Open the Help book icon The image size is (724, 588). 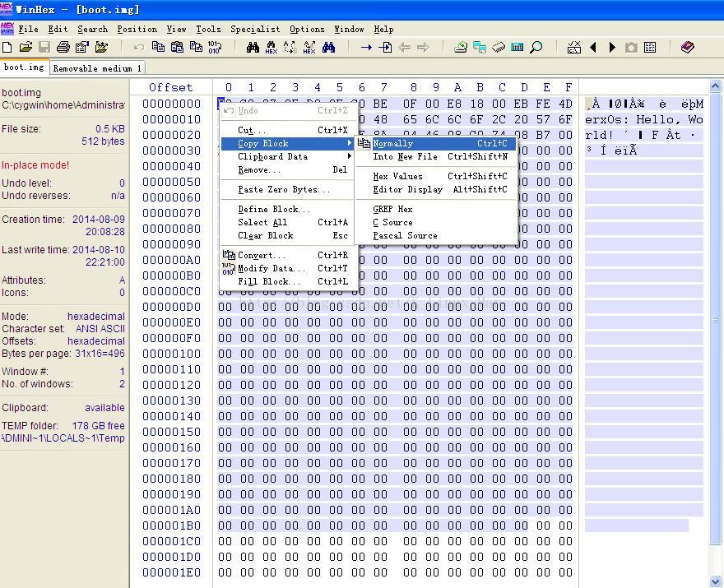pyautogui.click(x=688, y=47)
